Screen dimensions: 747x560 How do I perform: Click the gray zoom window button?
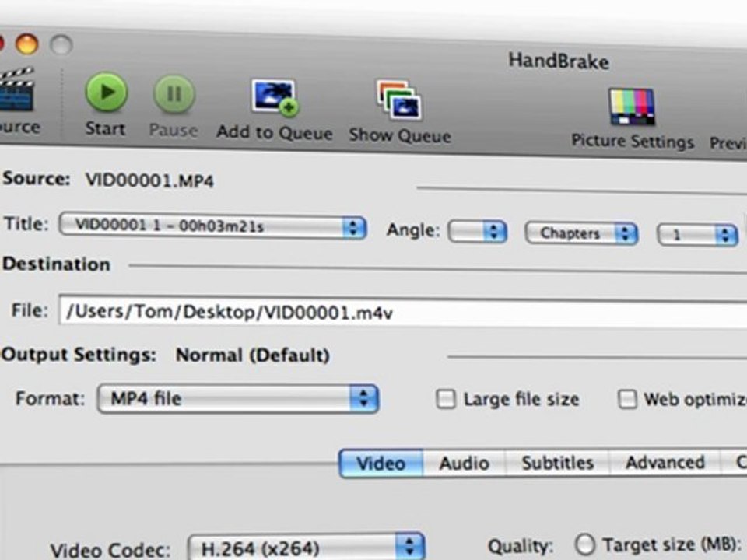click(x=61, y=45)
